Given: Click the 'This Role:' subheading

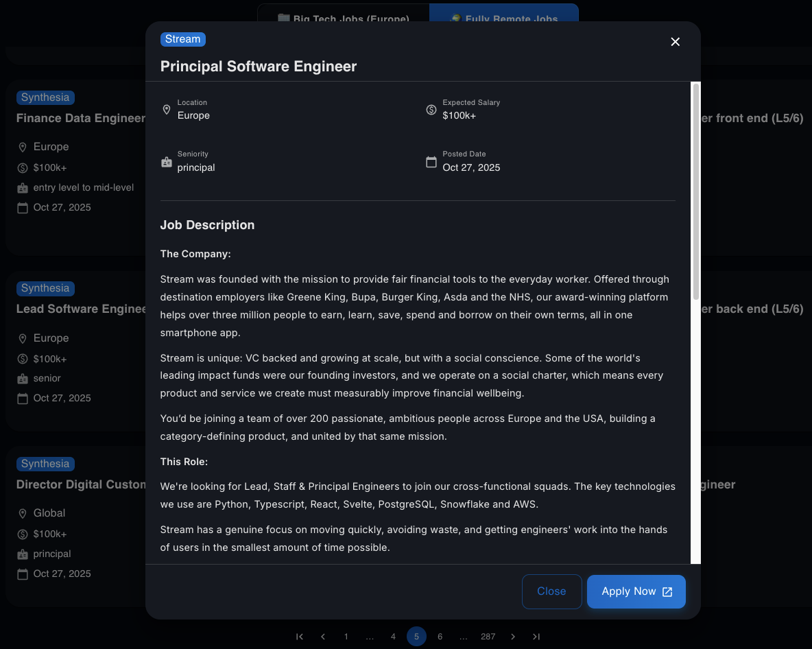Looking at the screenshot, I should (x=184, y=462).
